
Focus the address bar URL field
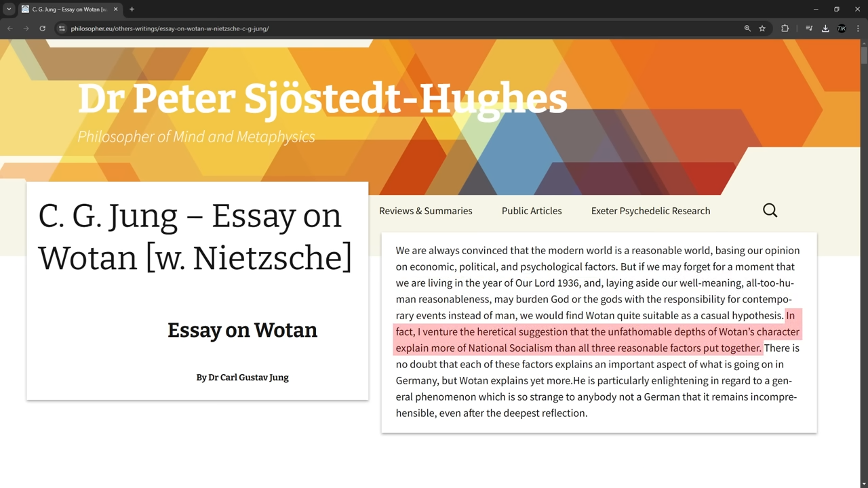pos(400,28)
